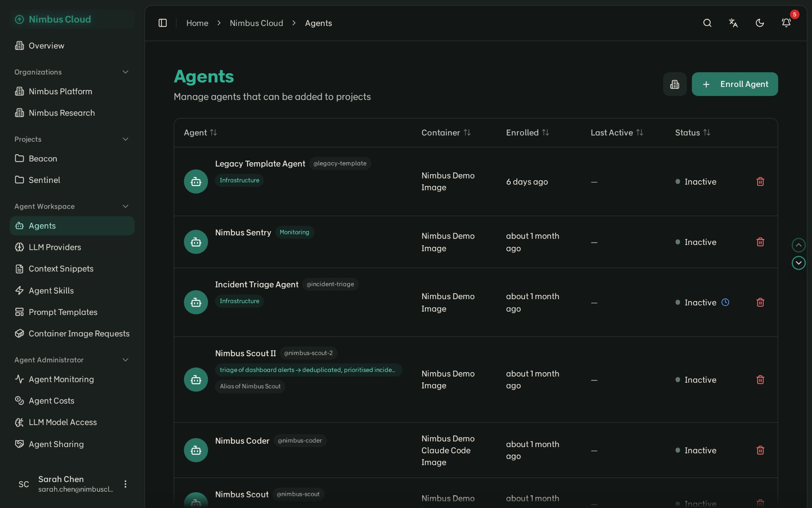Toggle dark mode moon icon
The image size is (812, 508).
click(760, 23)
